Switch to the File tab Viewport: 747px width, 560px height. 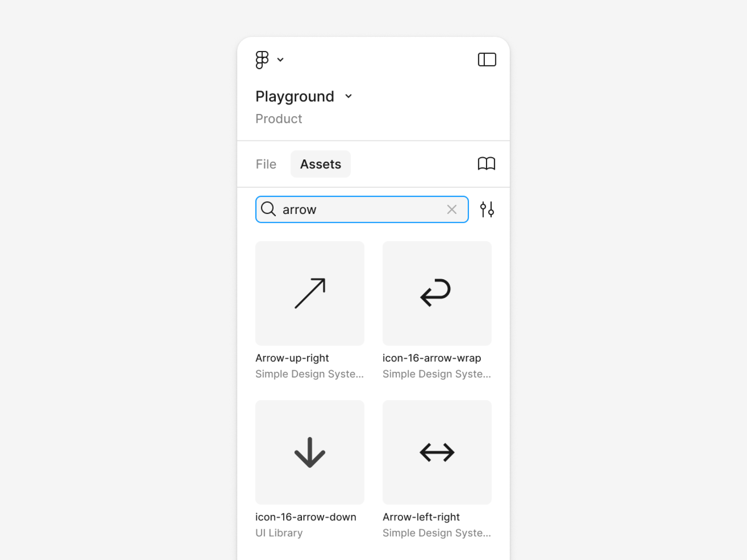pos(265,164)
